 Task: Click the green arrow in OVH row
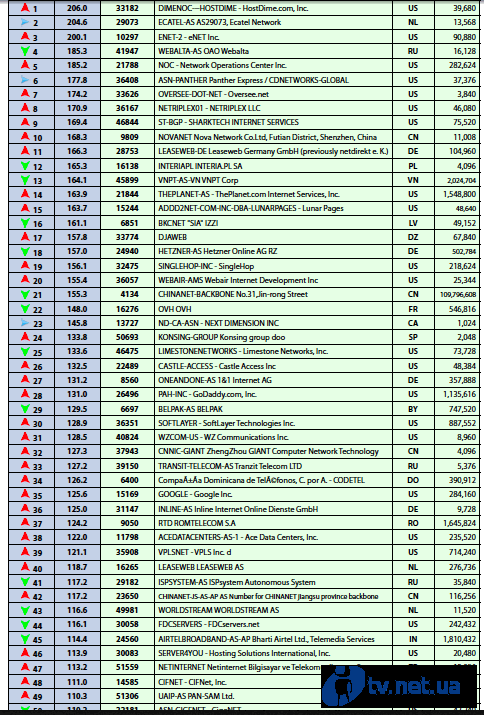(x=26, y=309)
